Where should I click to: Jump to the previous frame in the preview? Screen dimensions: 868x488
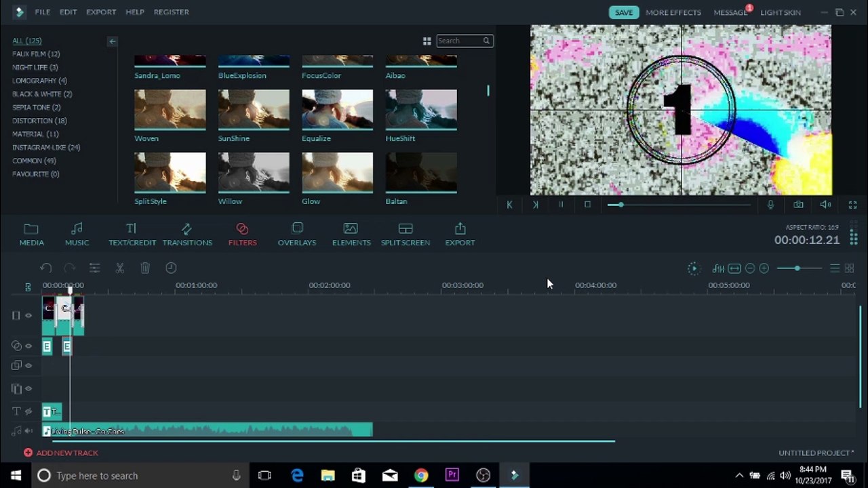pyautogui.click(x=509, y=205)
